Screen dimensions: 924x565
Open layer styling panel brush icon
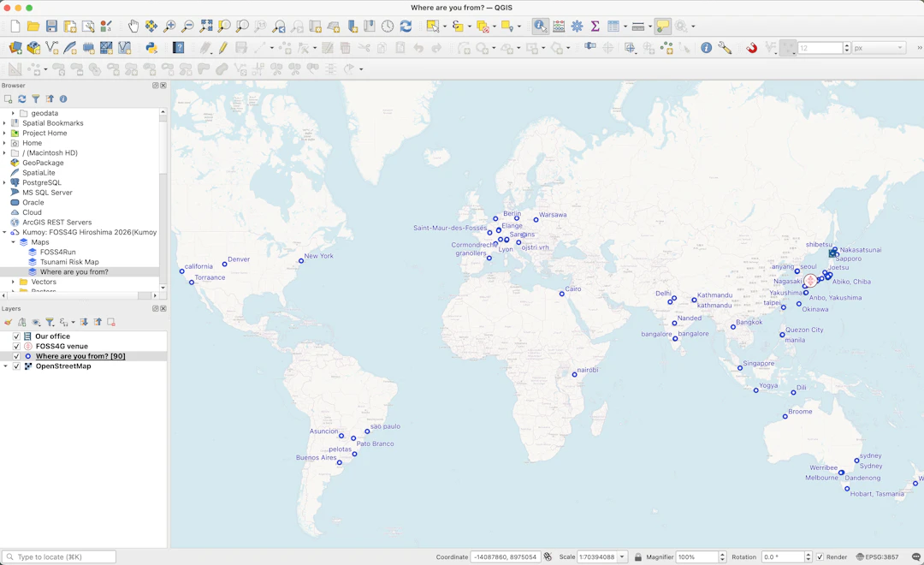click(9, 322)
